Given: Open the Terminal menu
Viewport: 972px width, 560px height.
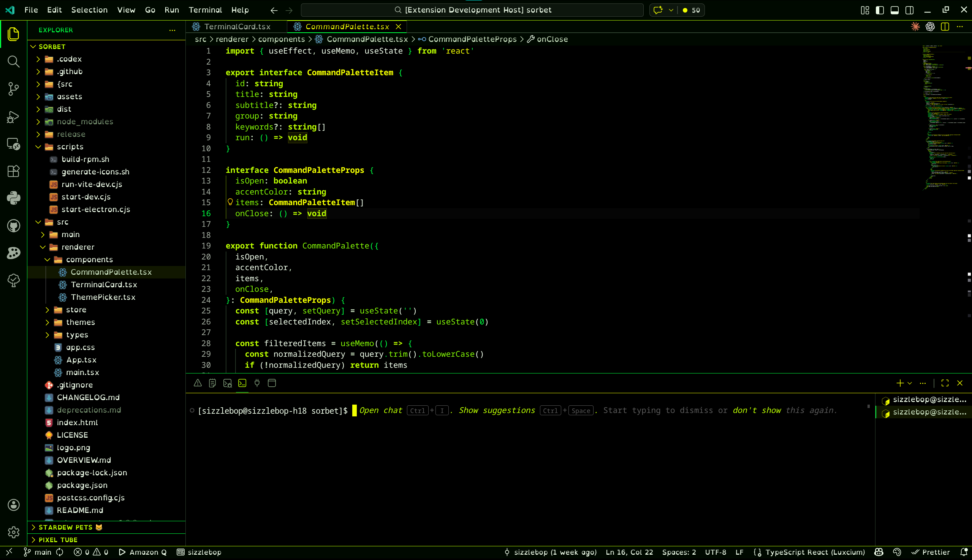Looking at the screenshot, I should 205,10.
